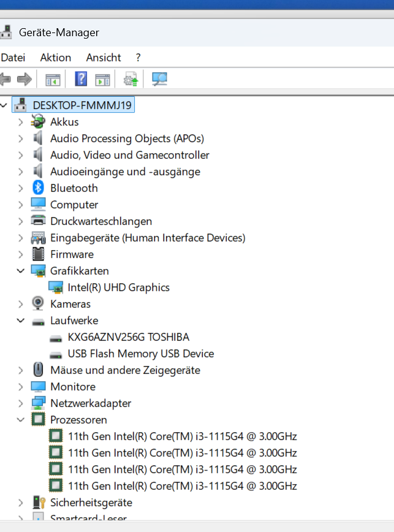Click the Bluetooth logo icon
This screenshot has width=394, height=532.
tap(38, 188)
